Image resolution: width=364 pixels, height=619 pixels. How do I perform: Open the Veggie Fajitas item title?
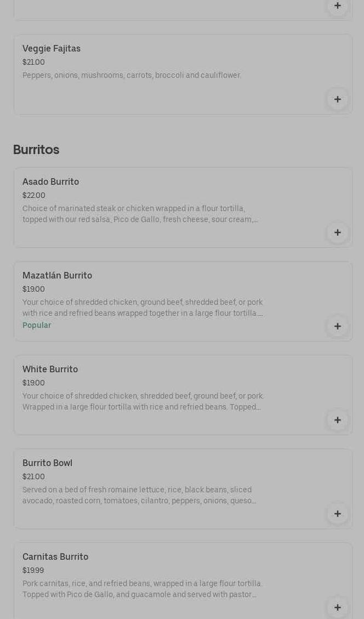tap(52, 49)
